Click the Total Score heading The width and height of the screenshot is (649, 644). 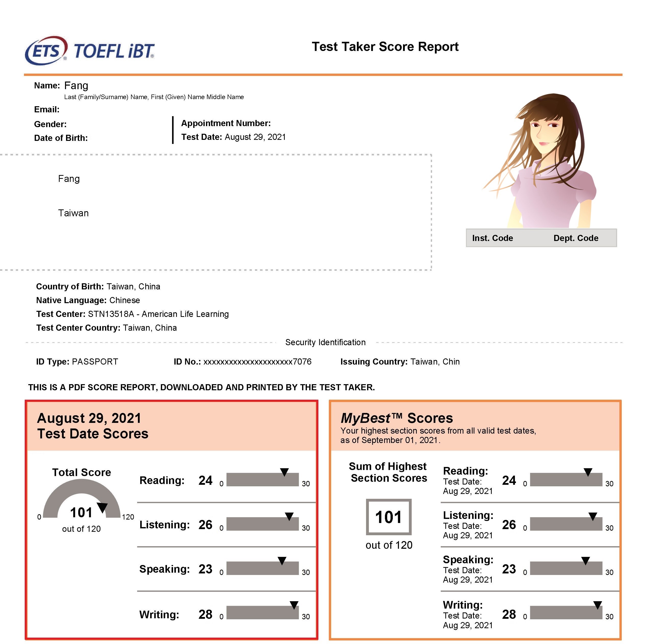click(x=81, y=472)
